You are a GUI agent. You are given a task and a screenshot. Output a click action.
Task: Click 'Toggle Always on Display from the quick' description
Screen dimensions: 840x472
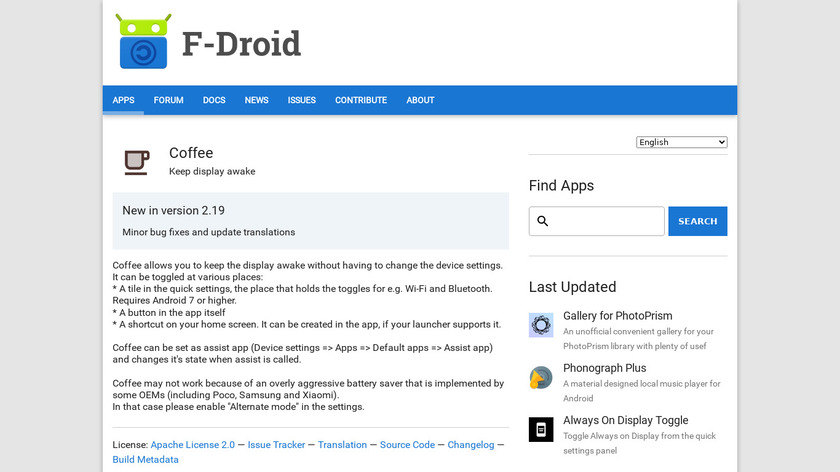click(x=640, y=443)
